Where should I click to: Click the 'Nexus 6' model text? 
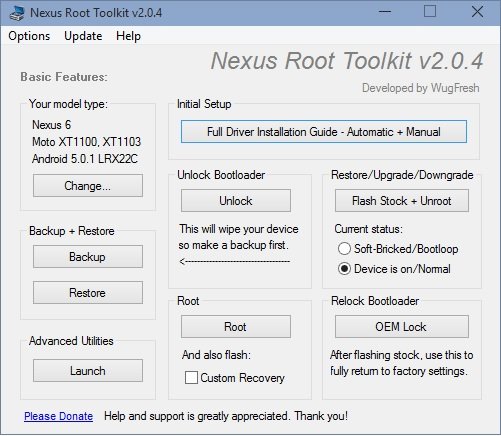click(x=52, y=125)
